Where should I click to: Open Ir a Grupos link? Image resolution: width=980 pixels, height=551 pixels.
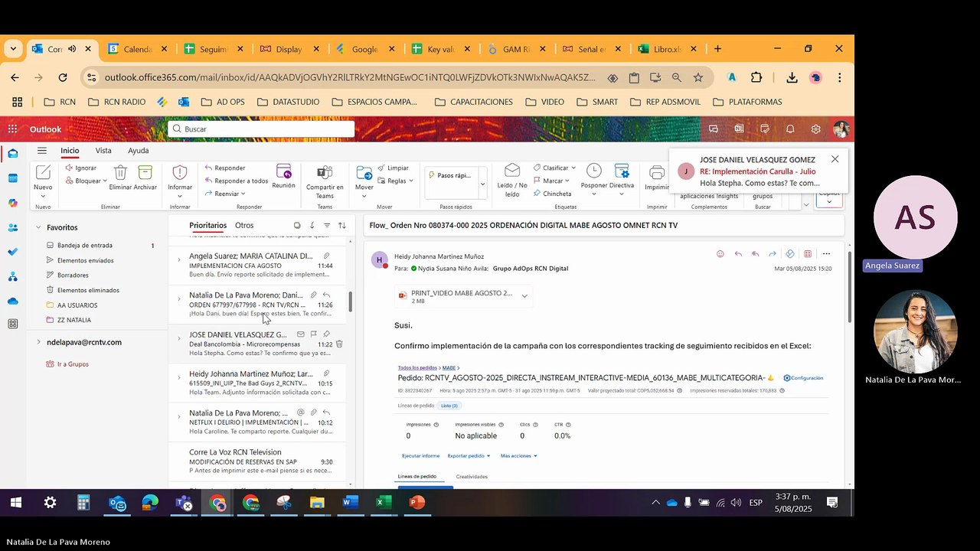pos(73,364)
